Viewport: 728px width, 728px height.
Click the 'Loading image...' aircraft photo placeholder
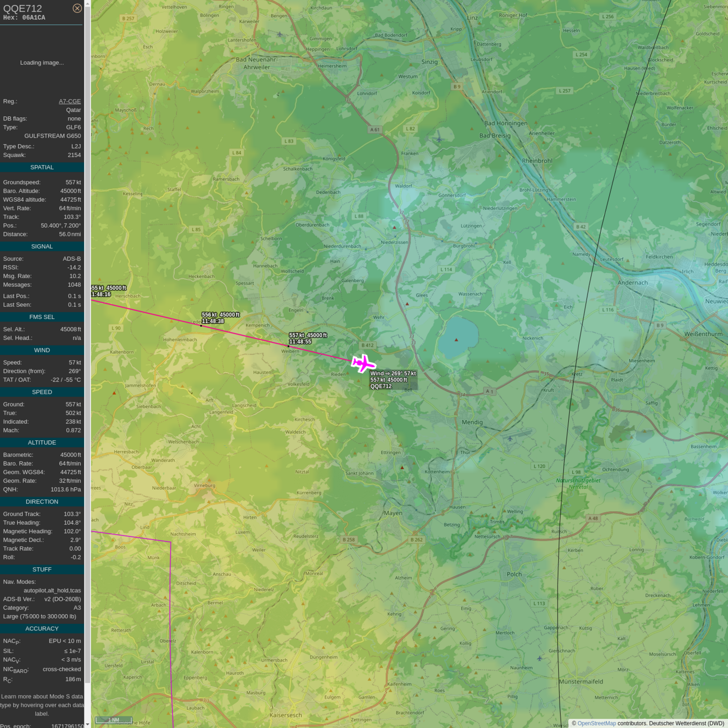pos(42,63)
